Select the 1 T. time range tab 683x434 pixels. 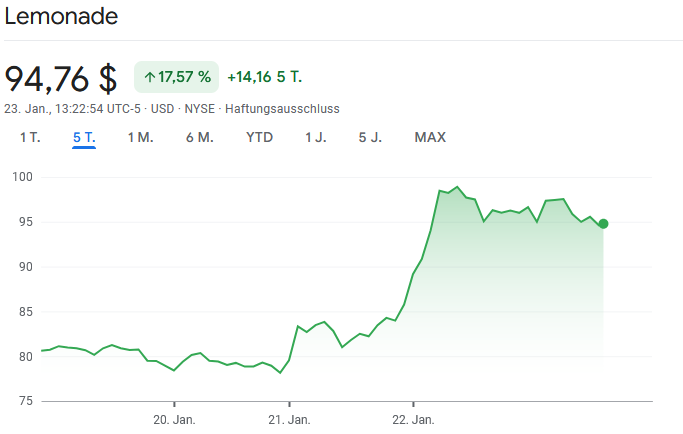point(30,138)
